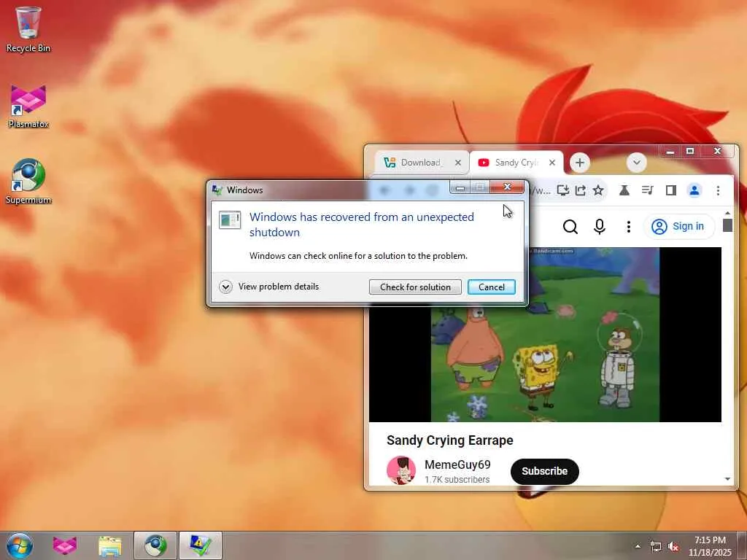Select the Sandy Crying YouTube tab
This screenshot has height=560, width=747.
coord(516,163)
